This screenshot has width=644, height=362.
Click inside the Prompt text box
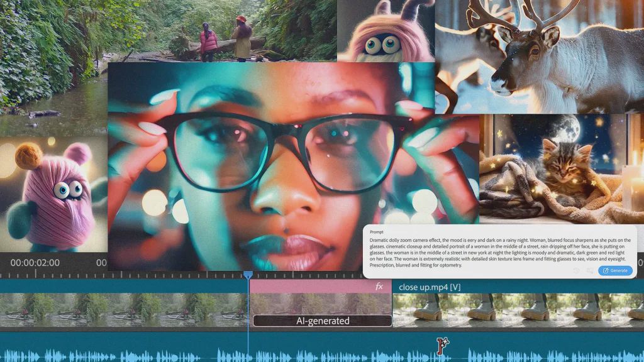500,252
